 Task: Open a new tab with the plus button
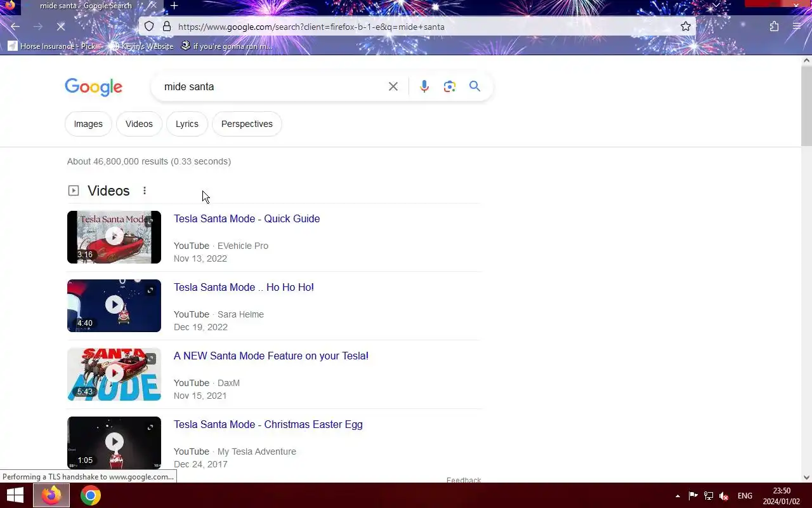click(x=174, y=6)
